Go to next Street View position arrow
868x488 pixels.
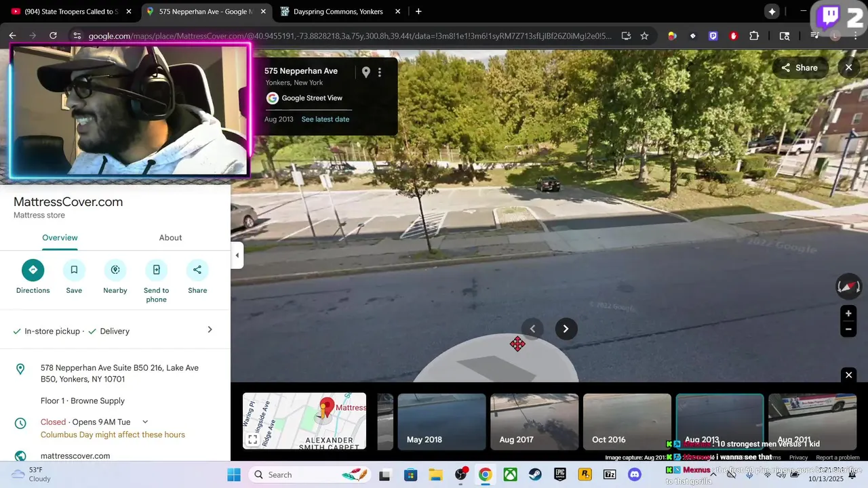tap(566, 329)
